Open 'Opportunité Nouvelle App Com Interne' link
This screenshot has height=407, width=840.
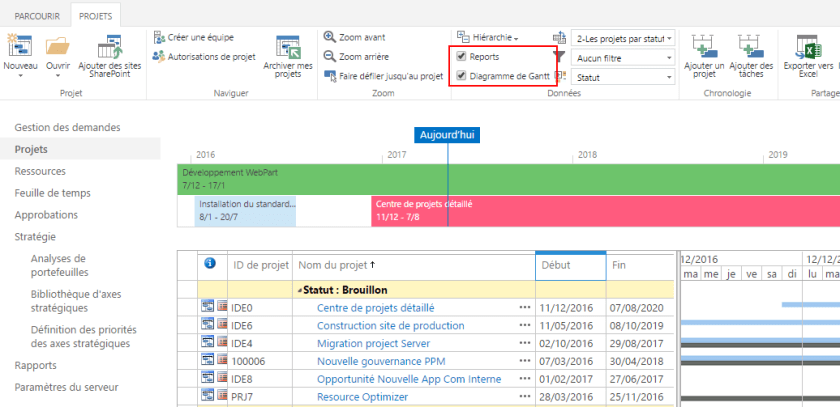[x=409, y=379]
